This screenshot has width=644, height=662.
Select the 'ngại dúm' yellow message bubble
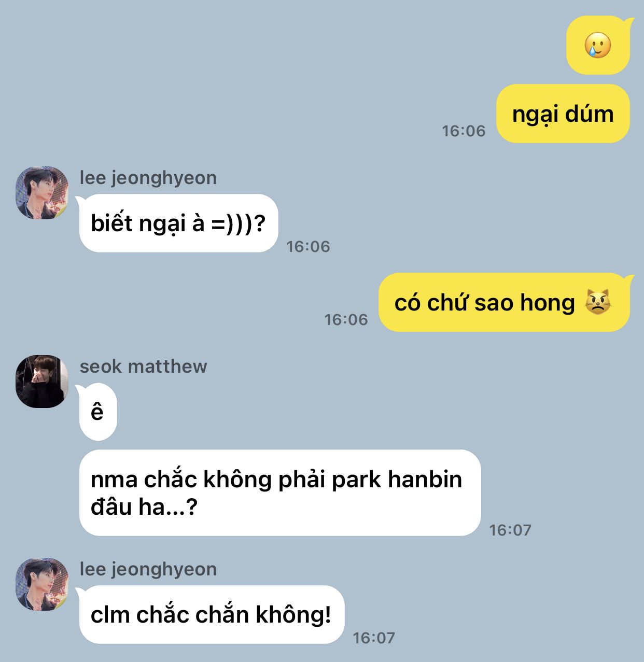(563, 114)
